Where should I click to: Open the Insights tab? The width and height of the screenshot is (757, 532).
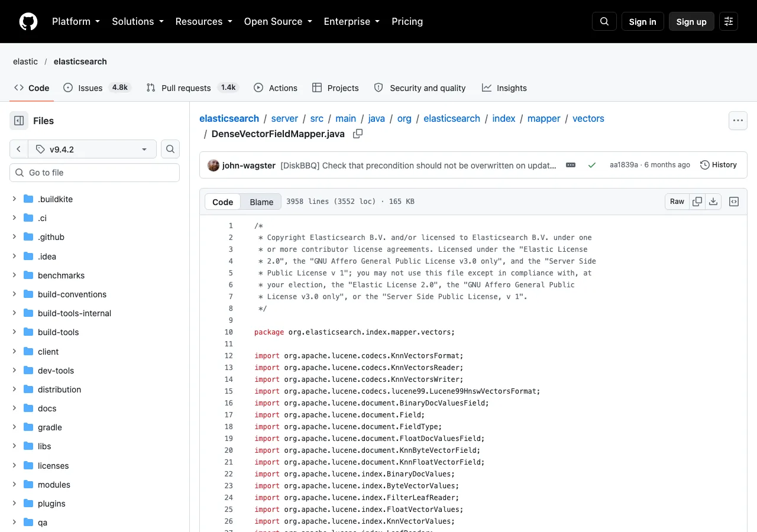(x=504, y=87)
